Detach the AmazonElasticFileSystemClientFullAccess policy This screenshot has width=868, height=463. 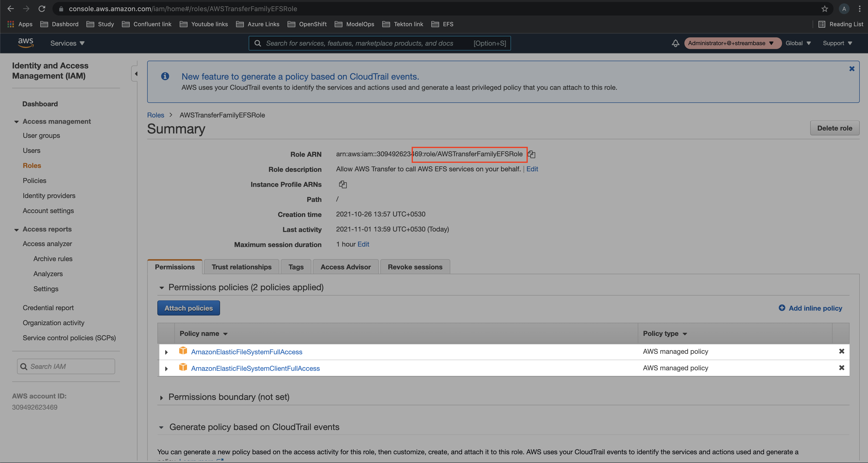coord(841,368)
